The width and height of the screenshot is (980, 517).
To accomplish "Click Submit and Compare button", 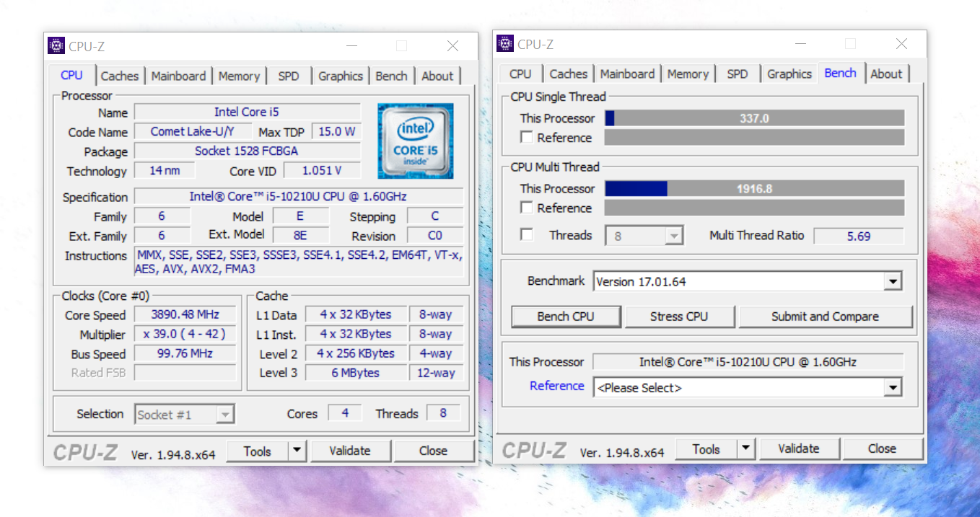I will (x=826, y=317).
